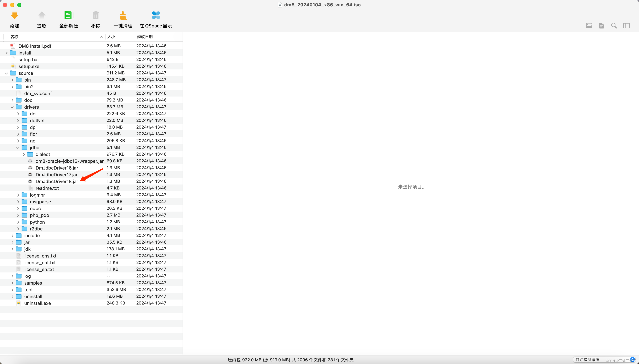This screenshot has width=639, height=364.
Task: Expand the uninstall folder
Action: (x=12, y=296)
